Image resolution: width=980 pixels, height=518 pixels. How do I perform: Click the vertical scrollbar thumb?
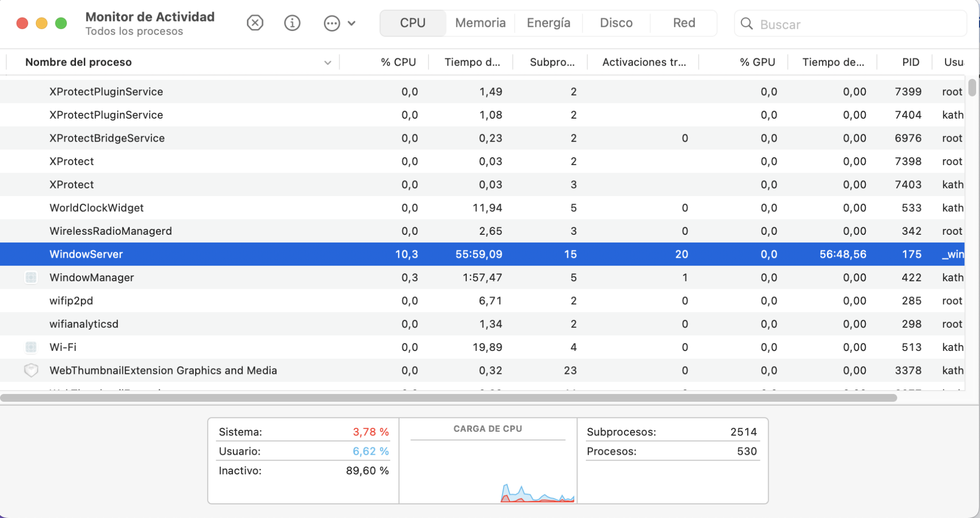pyautogui.click(x=972, y=88)
